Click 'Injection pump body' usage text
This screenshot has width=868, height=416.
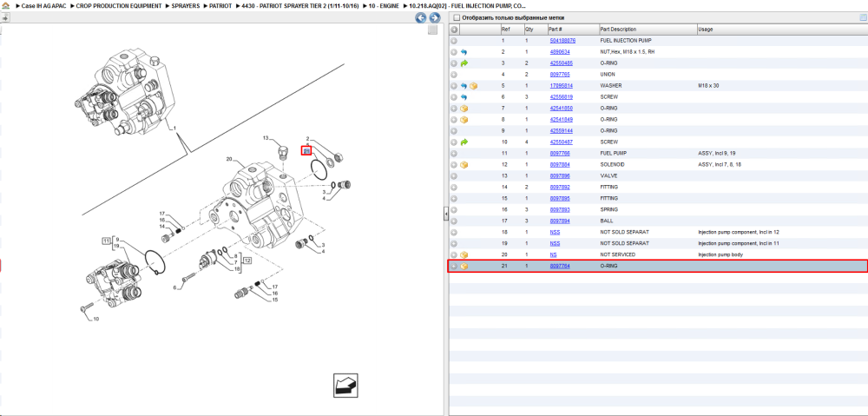coord(720,254)
